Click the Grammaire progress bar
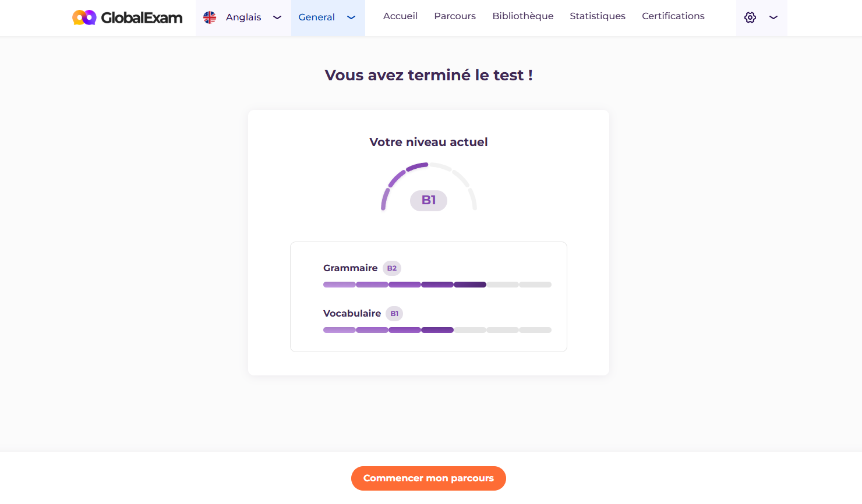Image resolution: width=862 pixels, height=504 pixels. tap(437, 285)
